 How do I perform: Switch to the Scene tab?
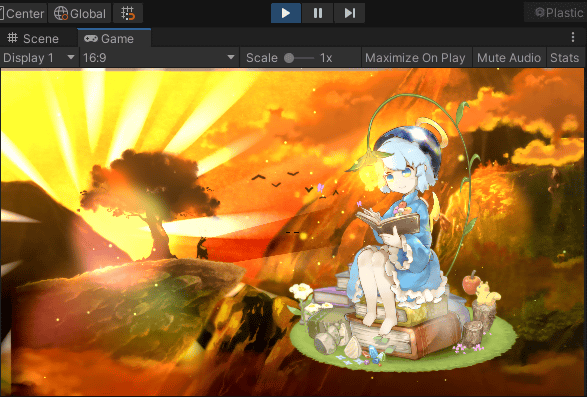33,38
